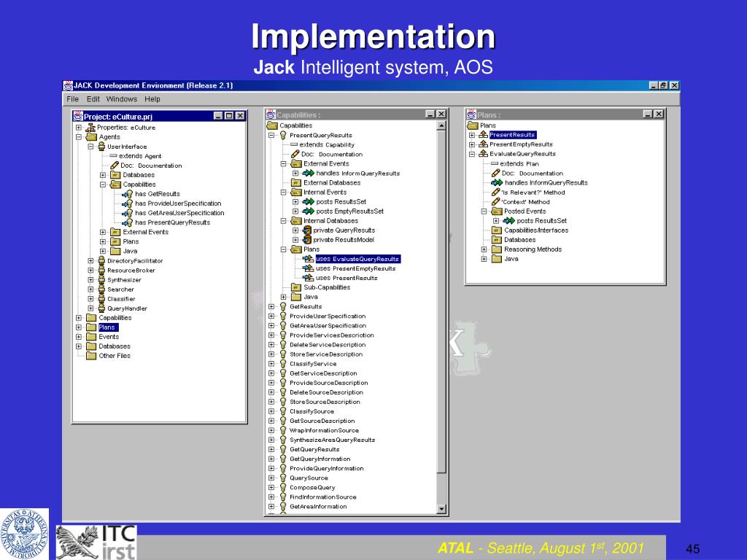Click the PresentResults plan icon in Plans window
Screen dimensions: 747x560
(x=483, y=135)
